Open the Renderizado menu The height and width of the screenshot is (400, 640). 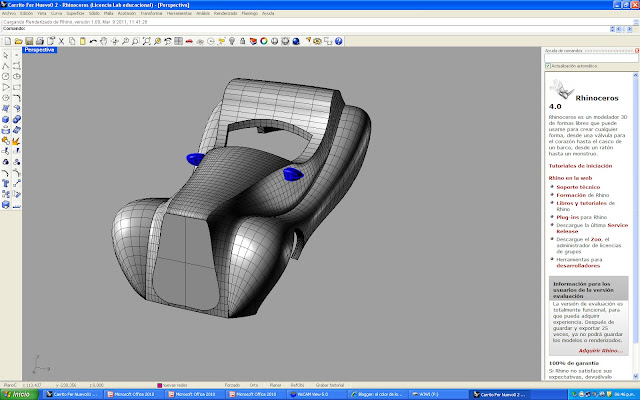pyautogui.click(x=226, y=13)
